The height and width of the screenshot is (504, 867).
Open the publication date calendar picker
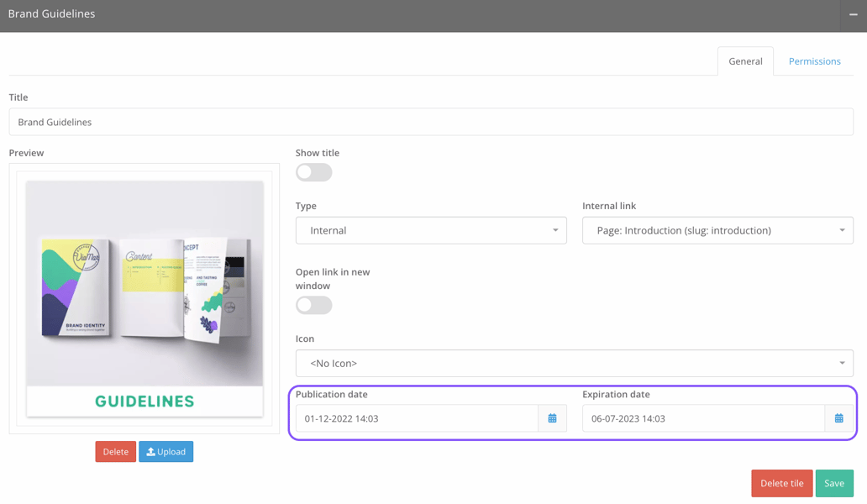tap(552, 417)
